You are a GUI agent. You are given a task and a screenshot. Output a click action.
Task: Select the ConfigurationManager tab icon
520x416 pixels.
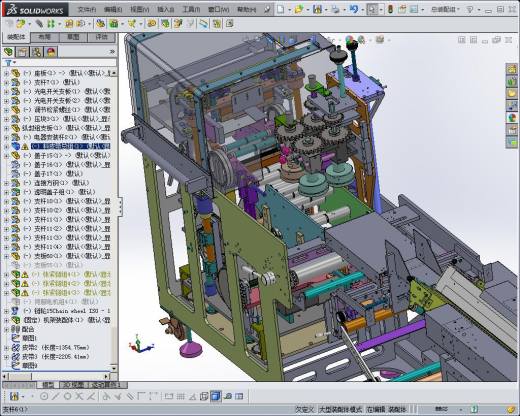click(x=37, y=52)
